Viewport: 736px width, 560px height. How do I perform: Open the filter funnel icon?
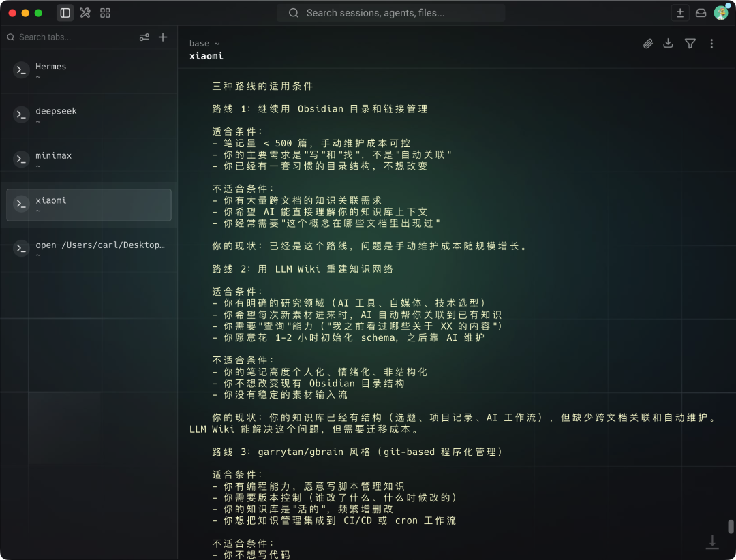[690, 44]
